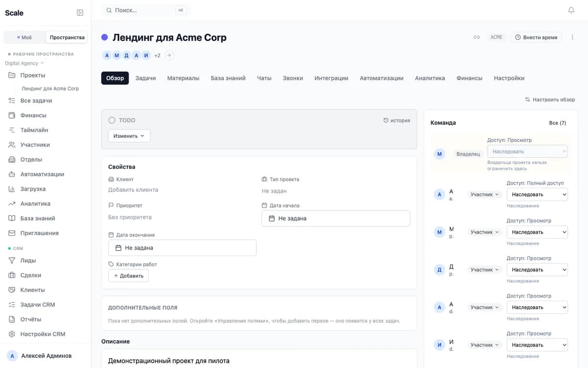588x368 pixels.
Task: Open the Финансы tab in project header
Action: tap(469, 78)
